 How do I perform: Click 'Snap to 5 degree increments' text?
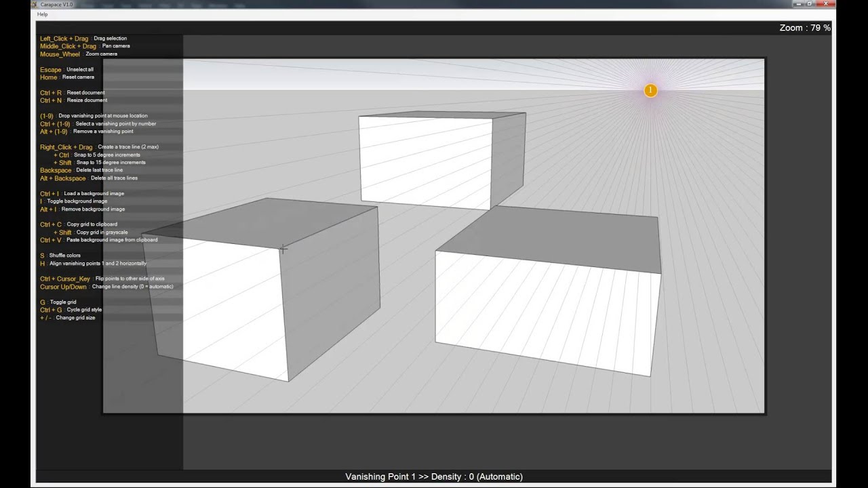(x=107, y=155)
